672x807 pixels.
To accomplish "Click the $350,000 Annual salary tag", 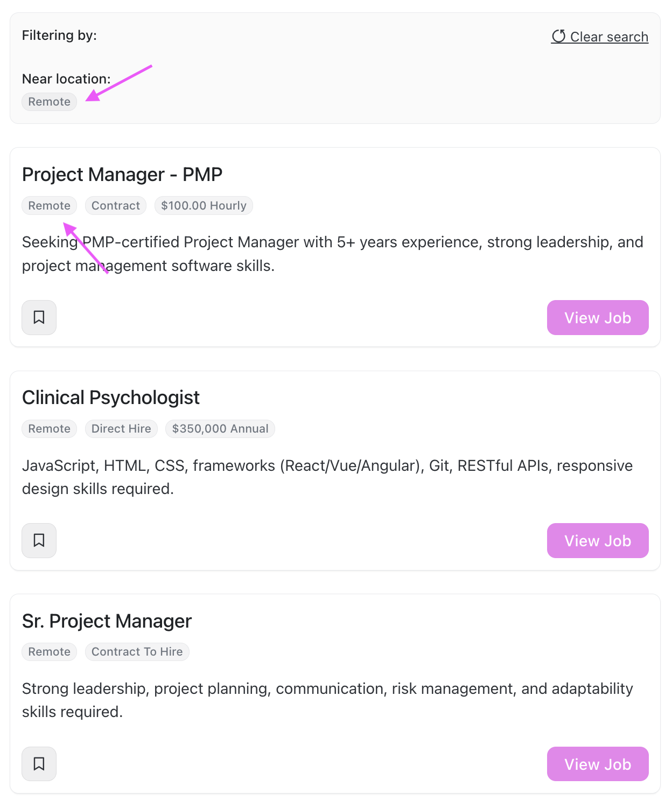I will click(x=220, y=429).
